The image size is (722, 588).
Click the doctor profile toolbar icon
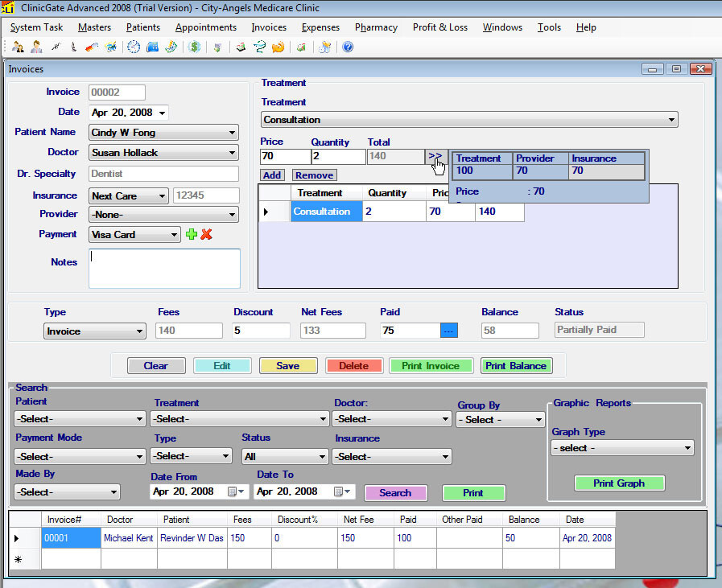click(x=36, y=47)
